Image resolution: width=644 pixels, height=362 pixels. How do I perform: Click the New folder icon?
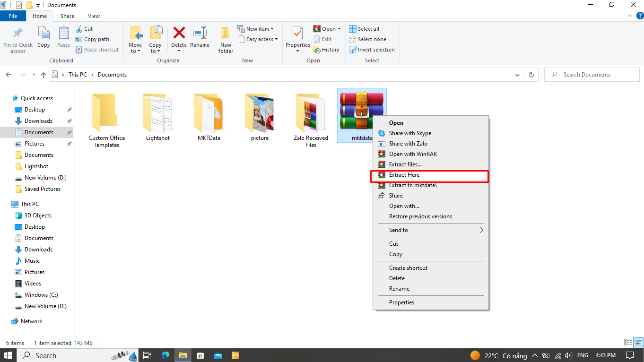pyautogui.click(x=226, y=34)
